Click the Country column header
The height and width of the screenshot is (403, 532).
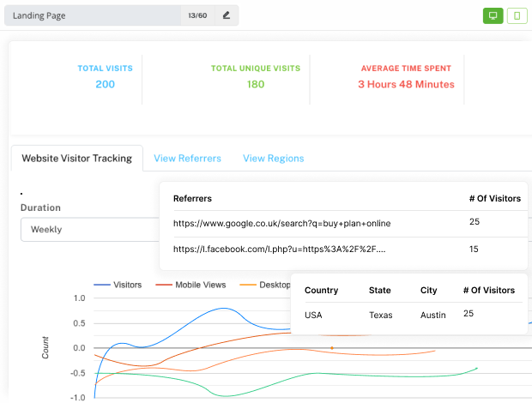pyautogui.click(x=321, y=291)
